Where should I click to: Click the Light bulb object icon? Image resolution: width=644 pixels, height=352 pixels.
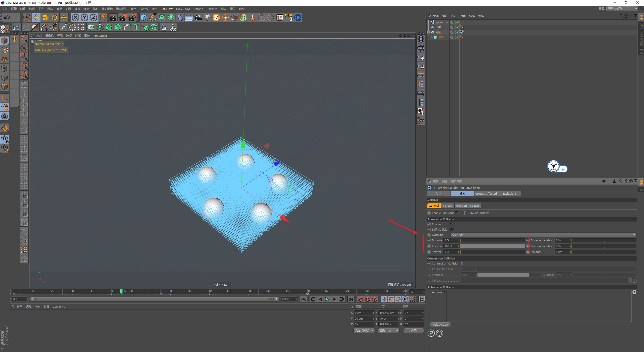click(207, 18)
